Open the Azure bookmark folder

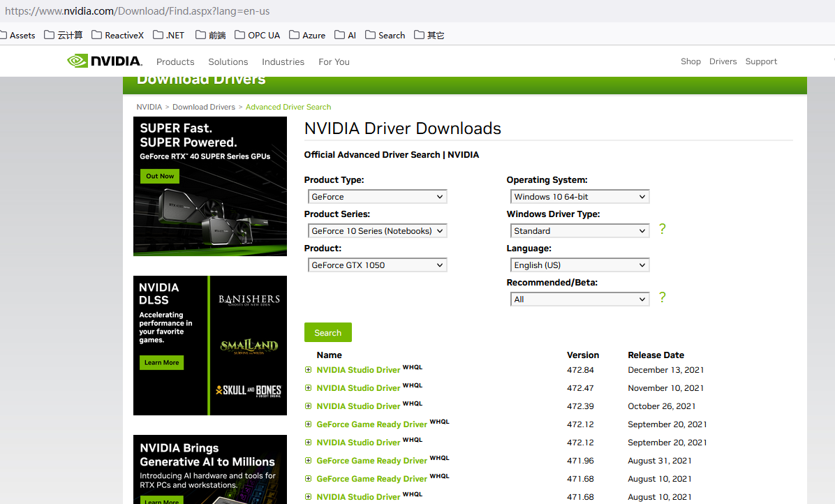307,35
